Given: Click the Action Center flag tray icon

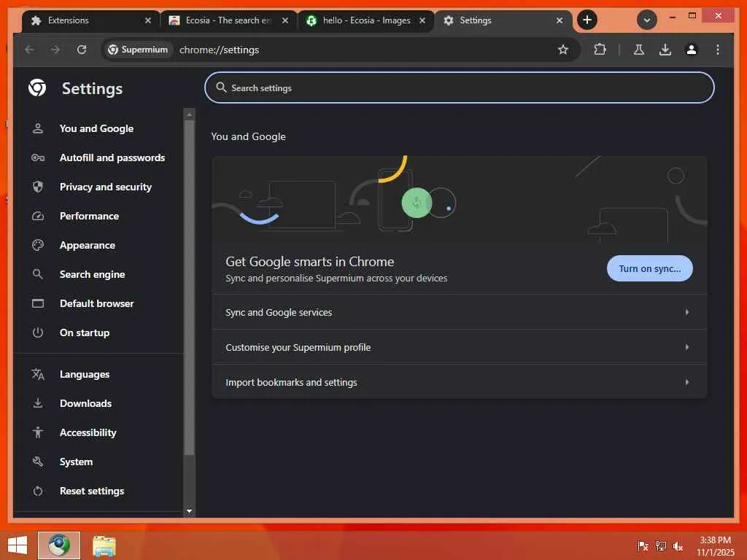Looking at the screenshot, I should (x=643, y=545).
